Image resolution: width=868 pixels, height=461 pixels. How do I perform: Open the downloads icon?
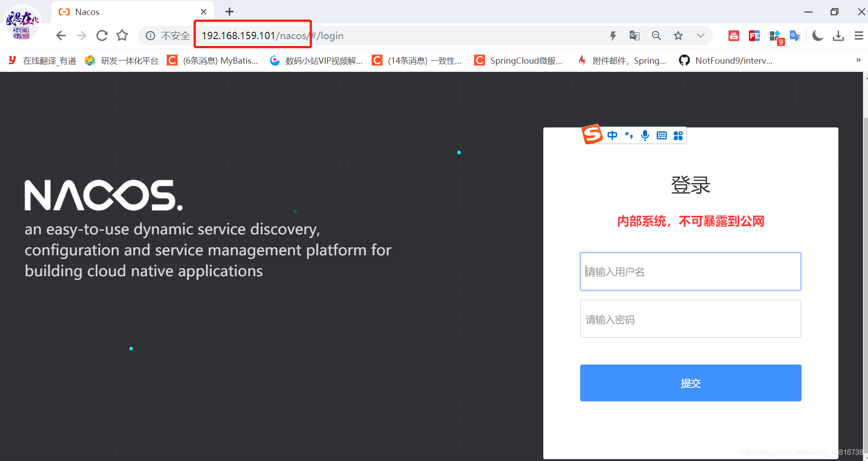click(x=838, y=35)
